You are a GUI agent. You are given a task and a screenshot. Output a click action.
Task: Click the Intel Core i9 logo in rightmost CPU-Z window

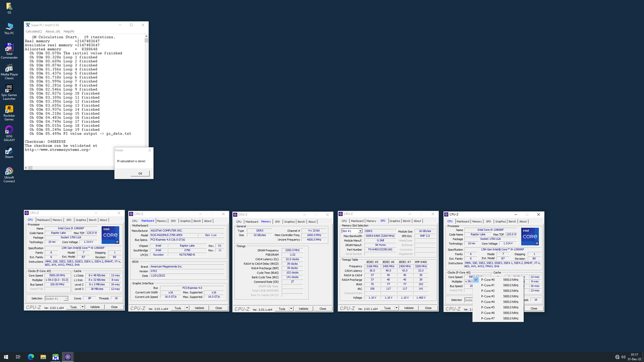(530, 236)
